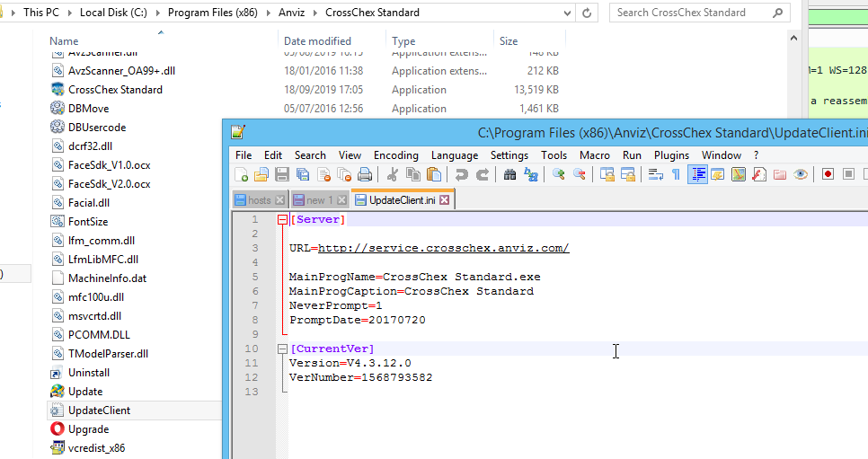Toggle synchronized vertical scrolling
868x459 pixels.
click(607, 175)
